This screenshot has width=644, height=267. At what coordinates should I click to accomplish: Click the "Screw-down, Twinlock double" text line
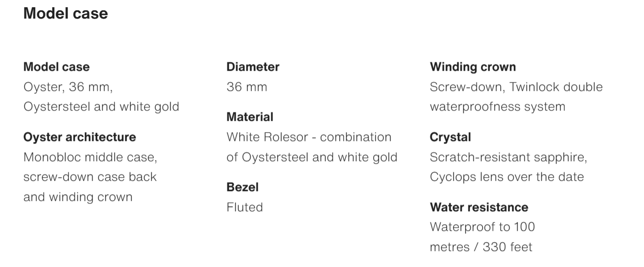516,87
